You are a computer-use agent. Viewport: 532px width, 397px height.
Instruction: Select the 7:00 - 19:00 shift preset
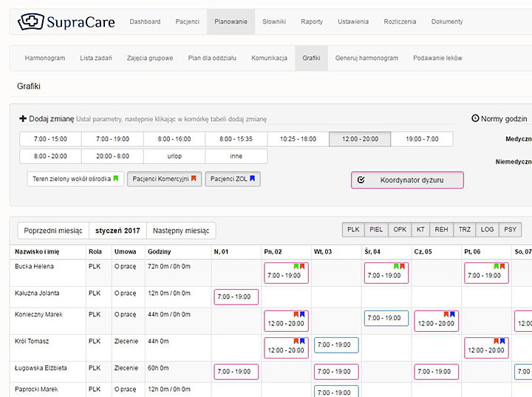pyautogui.click(x=112, y=139)
